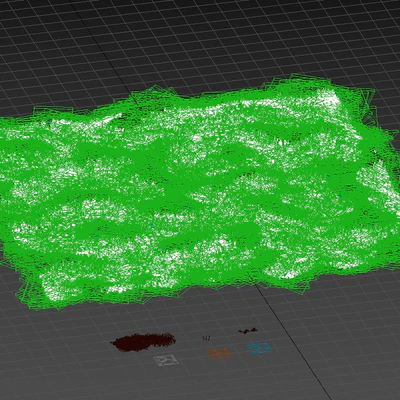Pick the tiny black tick marks object
Screen dimensions: 400x400
pyautogui.click(x=207, y=338)
